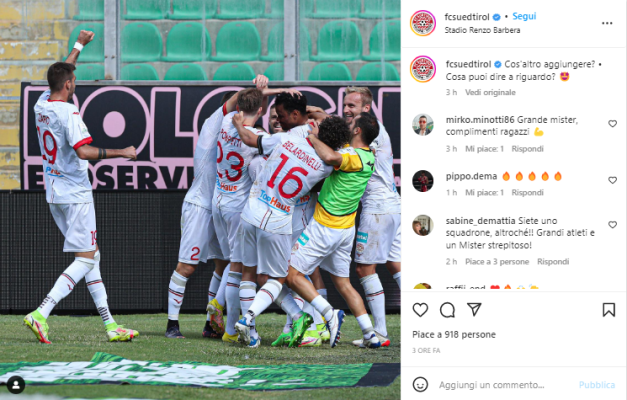Screen dimensions: 627x400
Task: Open the emoji picker smiley icon
Action: coord(420,384)
